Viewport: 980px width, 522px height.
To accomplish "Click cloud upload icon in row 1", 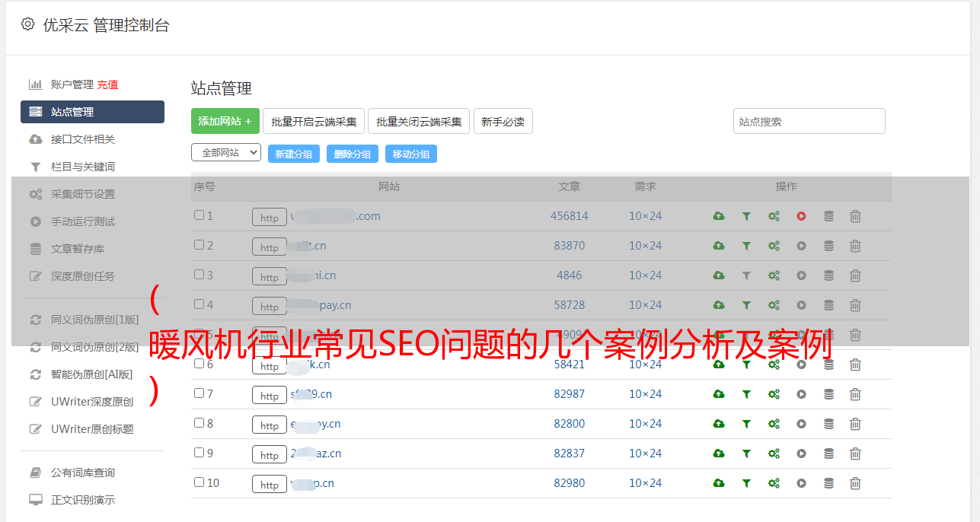I will click(719, 216).
